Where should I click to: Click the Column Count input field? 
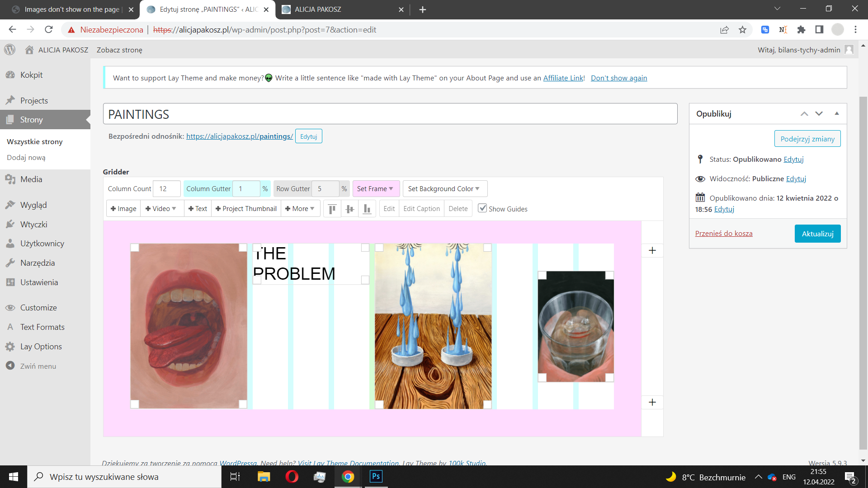pos(166,189)
